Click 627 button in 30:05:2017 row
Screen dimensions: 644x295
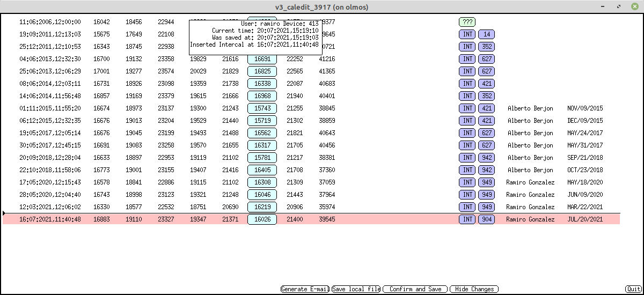point(487,145)
